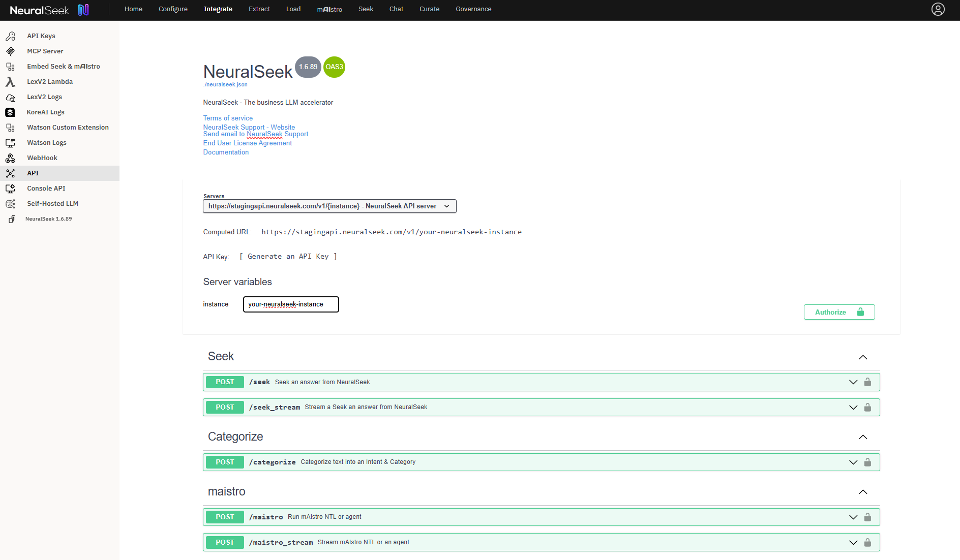Expand /categorize endpoint with its chevron
This screenshot has height=560, width=960.
pos(853,462)
